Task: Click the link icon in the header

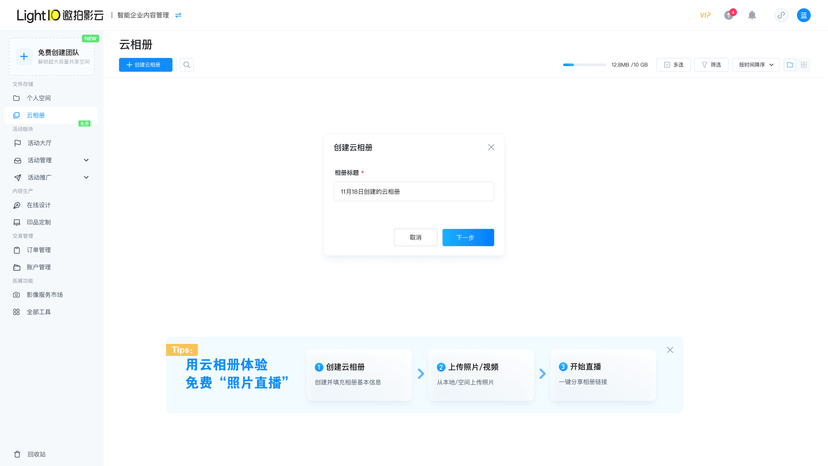Action: click(x=781, y=15)
